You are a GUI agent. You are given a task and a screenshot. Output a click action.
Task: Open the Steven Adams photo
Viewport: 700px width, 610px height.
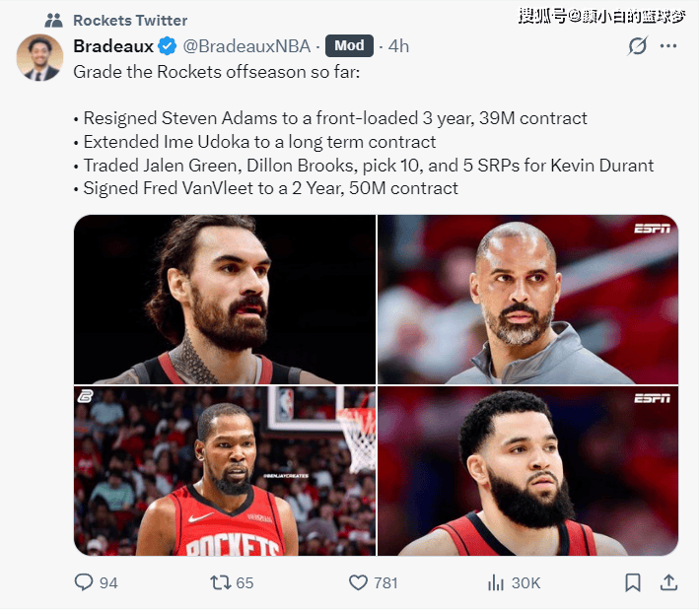tap(225, 300)
